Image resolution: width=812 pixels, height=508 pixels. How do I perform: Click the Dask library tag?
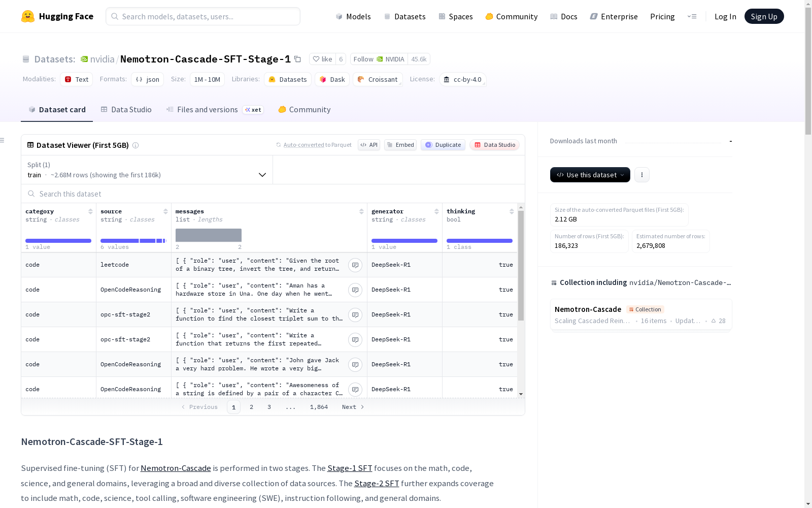point(332,79)
